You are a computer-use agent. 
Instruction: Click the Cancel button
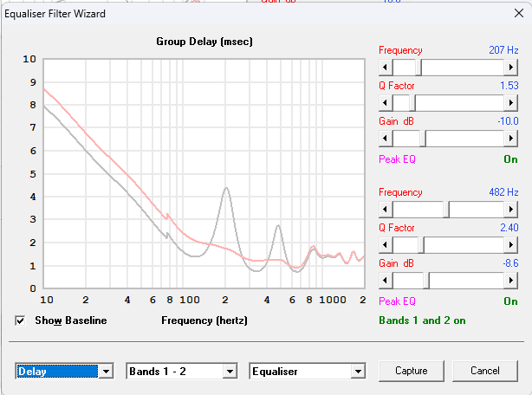(485, 371)
